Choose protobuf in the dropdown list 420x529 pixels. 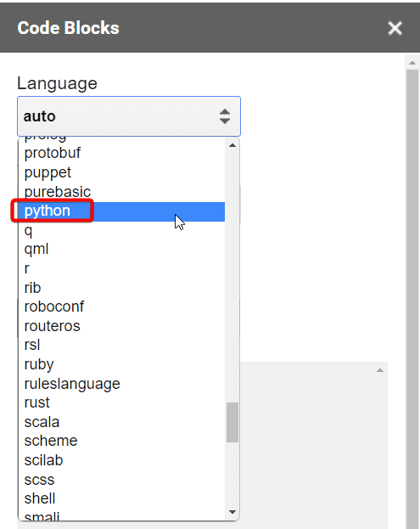121,153
